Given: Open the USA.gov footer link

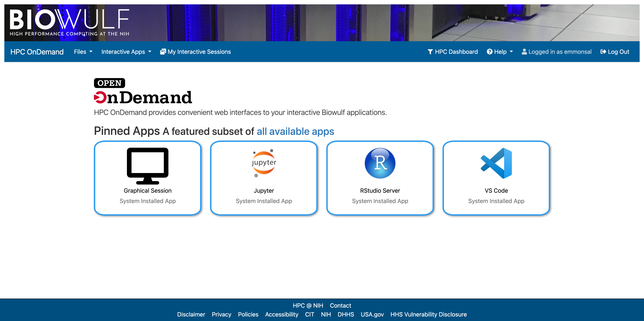Looking at the screenshot, I should click(372, 314).
